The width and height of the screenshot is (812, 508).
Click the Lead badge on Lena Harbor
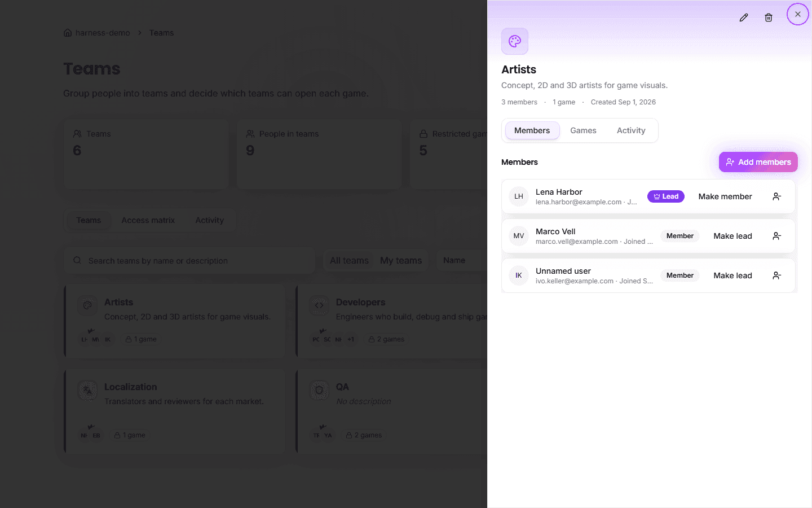click(x=666, y=196)
